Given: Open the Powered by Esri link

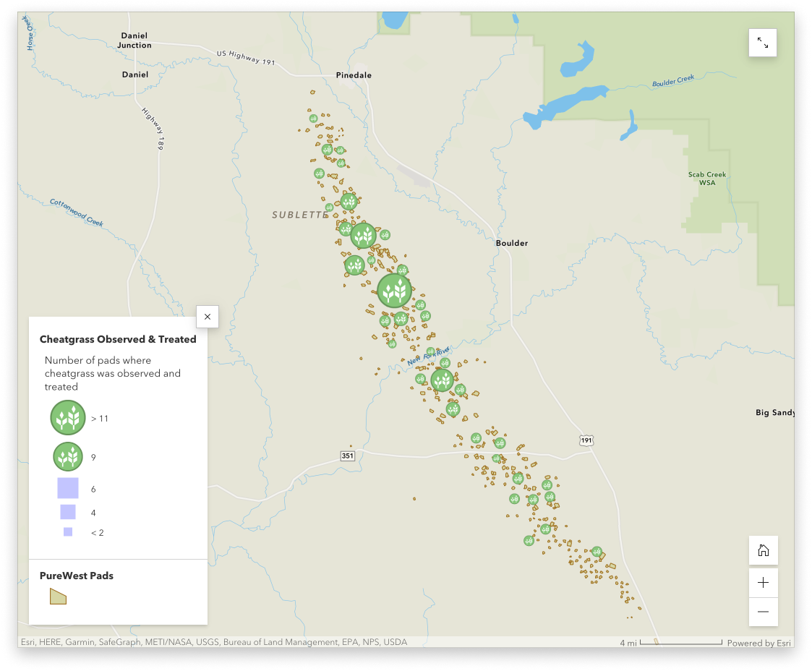Looking at the screenshot, I should (758, 643).
